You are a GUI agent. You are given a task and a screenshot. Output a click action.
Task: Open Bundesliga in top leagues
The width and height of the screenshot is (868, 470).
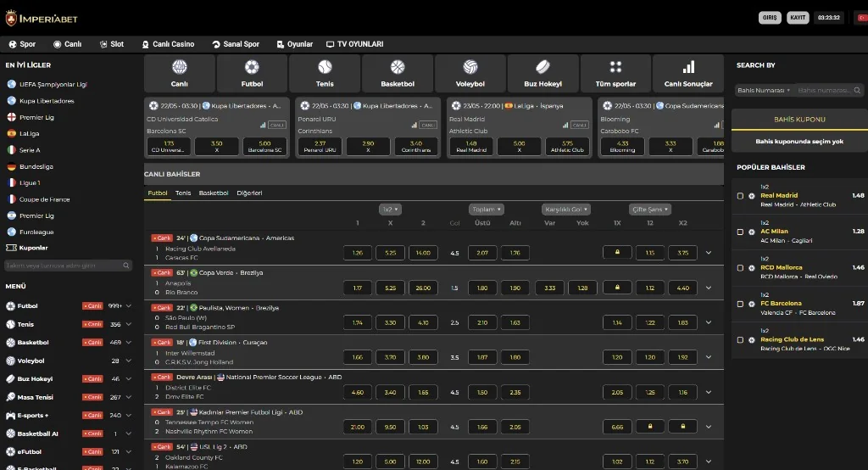30,166
